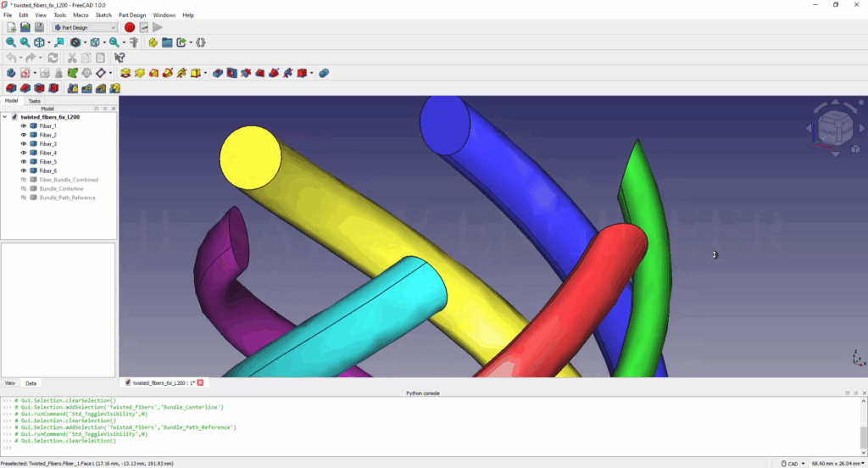Show Bundle_Centerline with its eye icon
This screenshot has width=868, height=468.
click(x=23, y=189)
